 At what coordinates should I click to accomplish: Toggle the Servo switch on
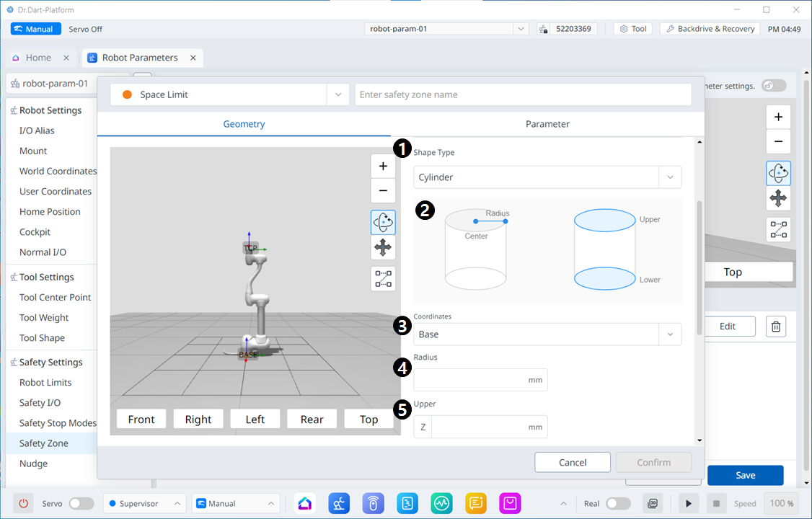tap(81, 503)
